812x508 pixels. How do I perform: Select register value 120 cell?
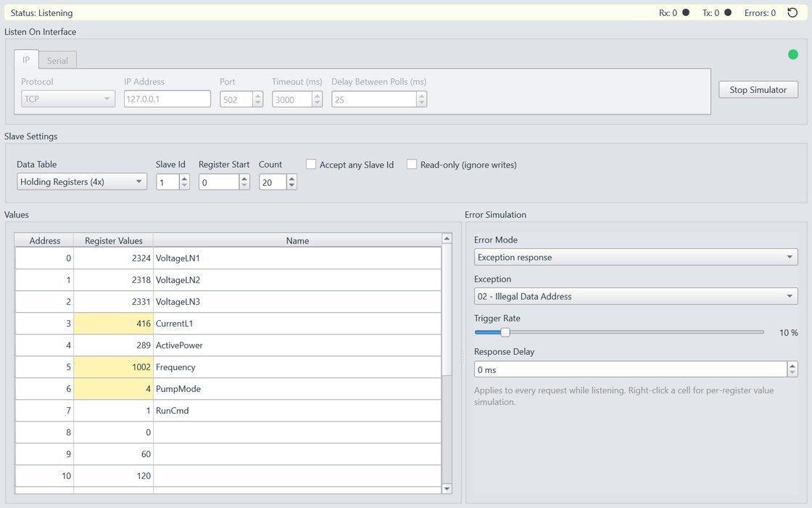[113, 476]
